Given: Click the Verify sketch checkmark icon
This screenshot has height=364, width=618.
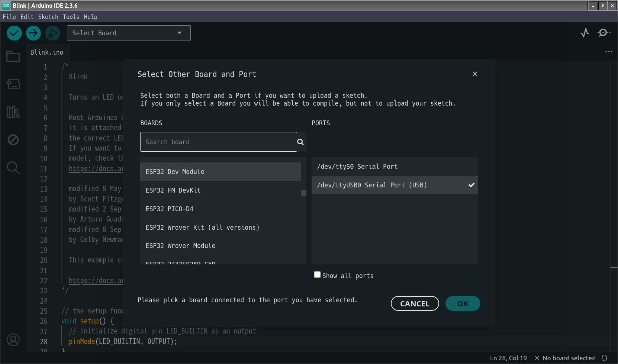Looking at the screenshot, I should [14, 33].
